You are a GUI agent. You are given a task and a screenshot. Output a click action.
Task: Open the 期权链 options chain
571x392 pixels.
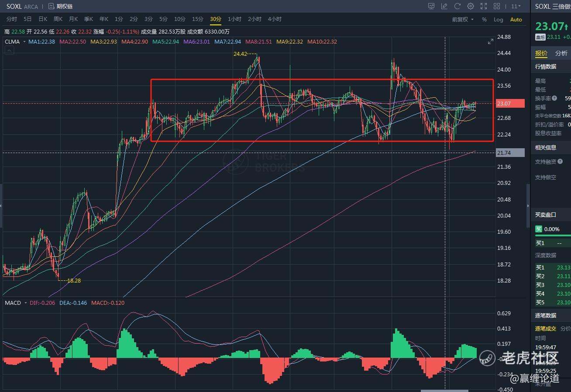(x=60, y=7)
